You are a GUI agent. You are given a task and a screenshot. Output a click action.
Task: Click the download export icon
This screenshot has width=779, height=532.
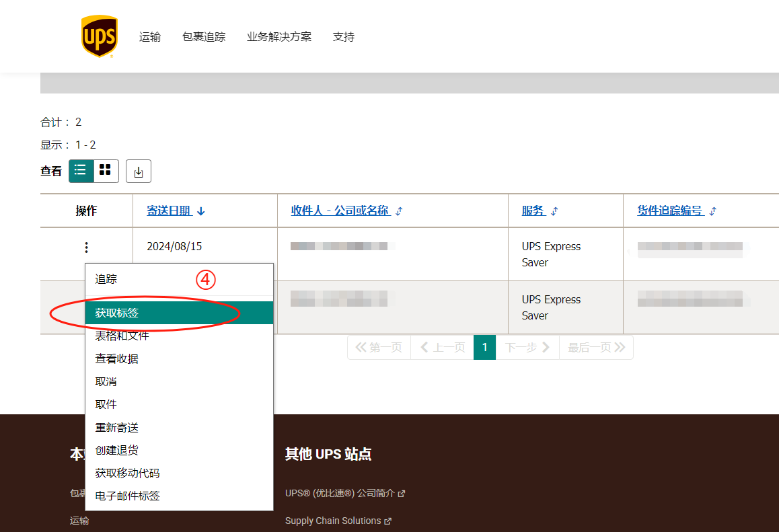(139, 172)
